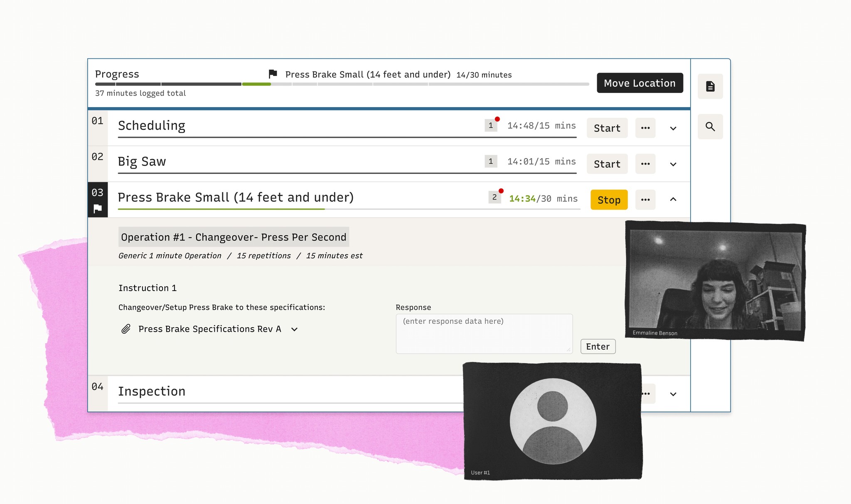Collapse the Press Brake Small row

673,200
